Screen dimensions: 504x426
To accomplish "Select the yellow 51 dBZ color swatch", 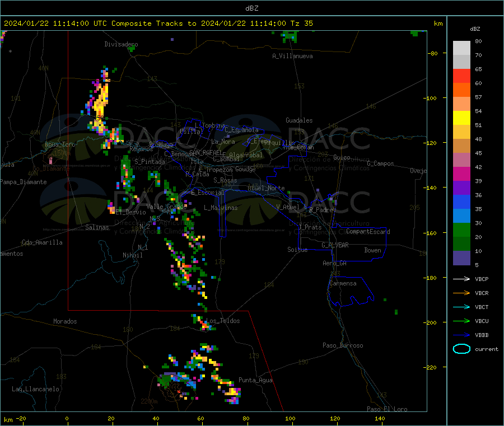I will 461,118.
